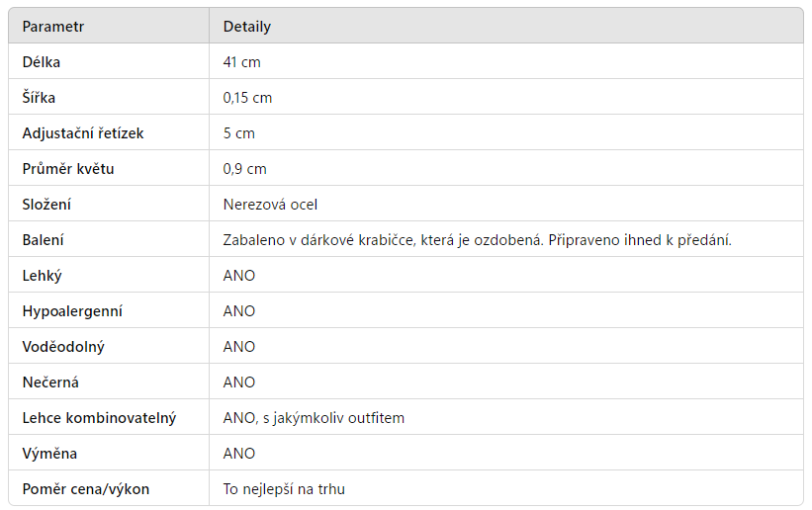Click the "0,15 cm" width value

[x=247, y=98]
